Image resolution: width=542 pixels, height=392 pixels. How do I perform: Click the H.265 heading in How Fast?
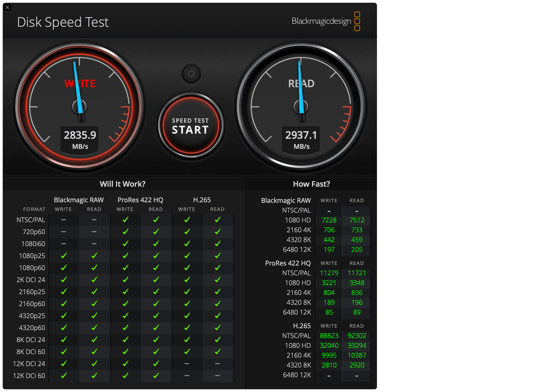[x=302, y=326]
